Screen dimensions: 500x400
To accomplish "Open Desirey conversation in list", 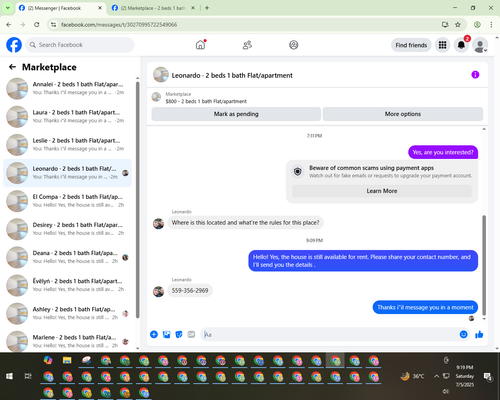I will coord(67,229).
